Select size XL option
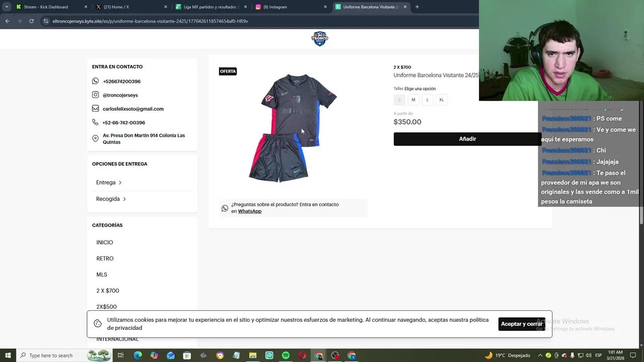Image resolution: width=644 pixels, height=362 pixels. coord(441,100)
